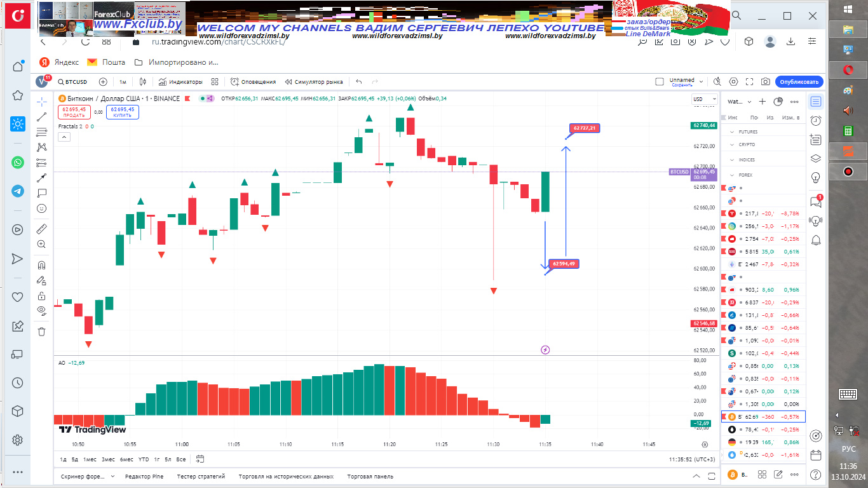Image resolution: width=868 pixels, height=488 pixels.
Task: Add a symbol to the watchlist
Action: click(763, 102)
